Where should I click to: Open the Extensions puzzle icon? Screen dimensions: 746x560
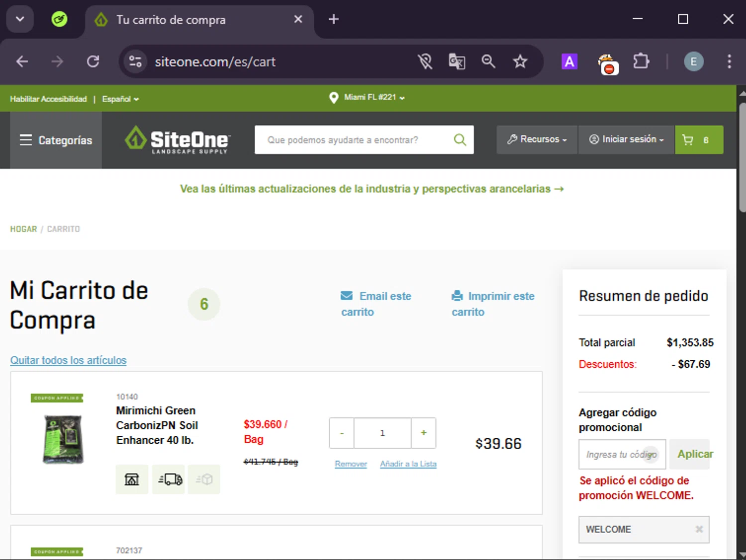point(641,62)
